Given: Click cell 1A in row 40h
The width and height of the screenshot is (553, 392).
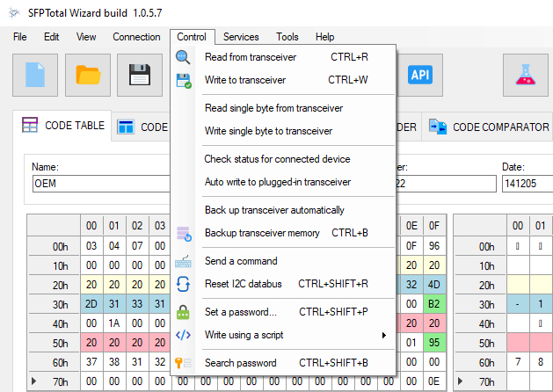Looking at the screenshot, I should (x=114, y=323).
